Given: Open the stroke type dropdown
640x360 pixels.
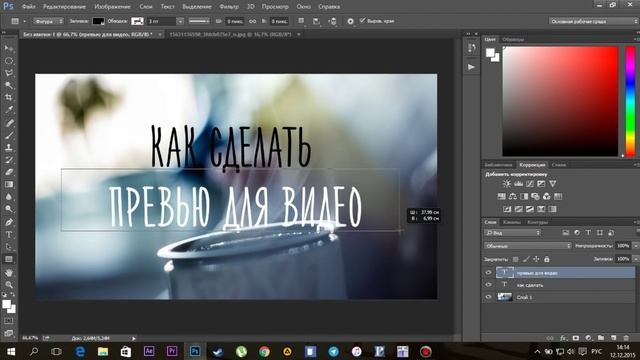Looking at the screenshot, I should click(x=199, y=21).
